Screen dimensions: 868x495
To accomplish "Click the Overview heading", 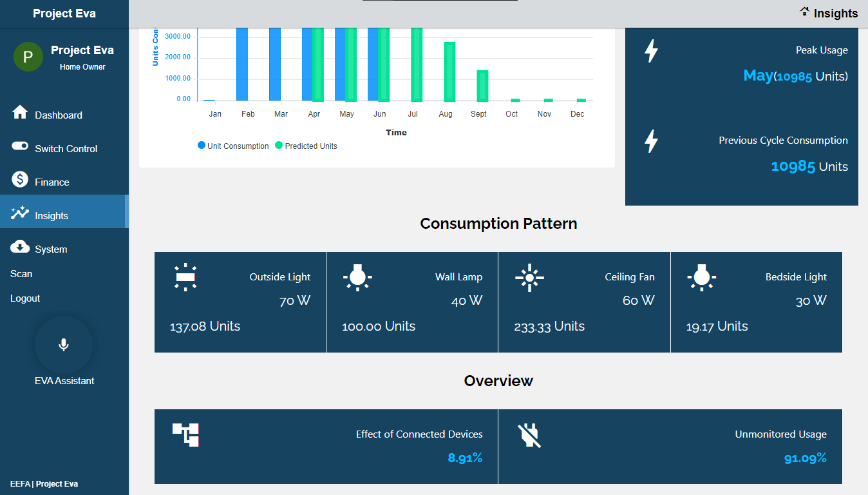I will pyautogui.click(x=498, y=381).
